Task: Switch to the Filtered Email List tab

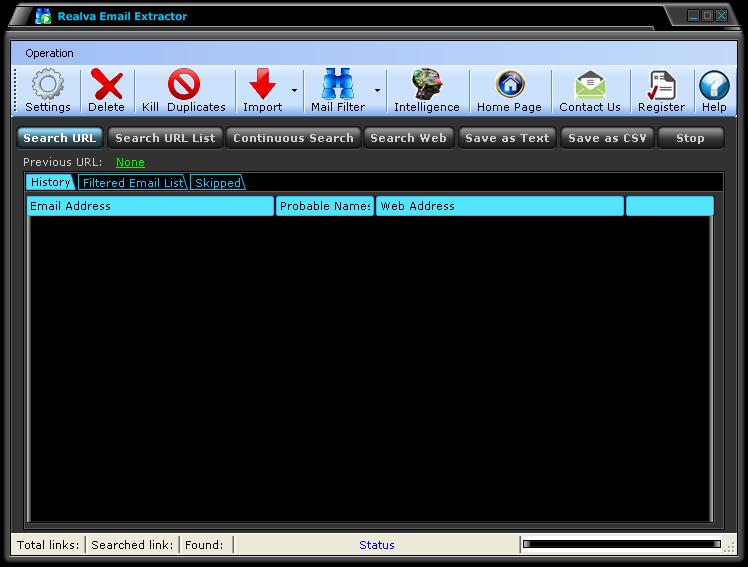Action: coord(133,183)
